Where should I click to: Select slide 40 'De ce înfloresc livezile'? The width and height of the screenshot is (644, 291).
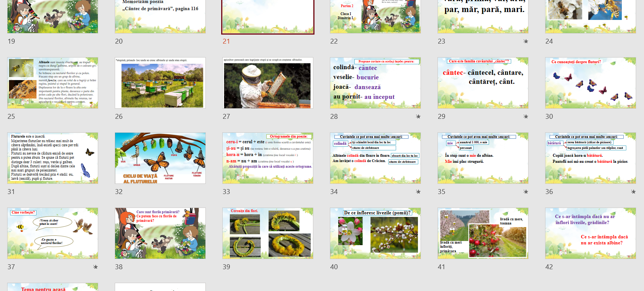click(375, 233)
